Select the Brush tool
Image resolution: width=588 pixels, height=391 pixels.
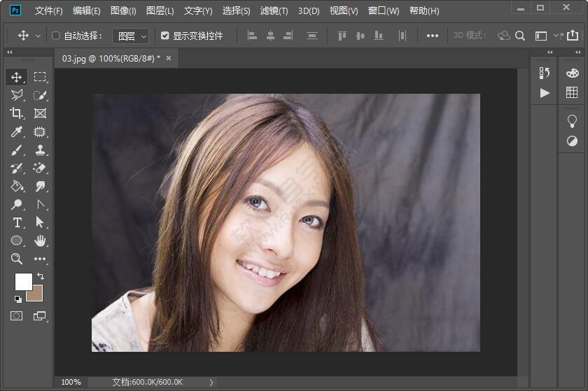[17, 150]
